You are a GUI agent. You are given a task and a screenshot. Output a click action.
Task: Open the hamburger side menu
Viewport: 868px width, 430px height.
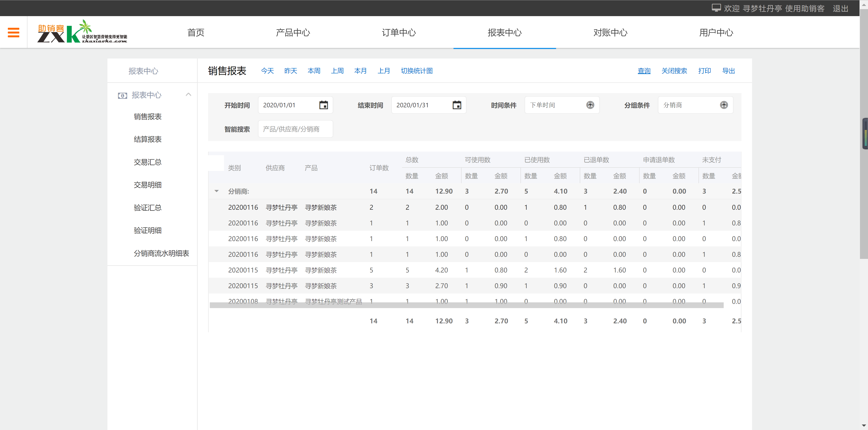[14, 32]
